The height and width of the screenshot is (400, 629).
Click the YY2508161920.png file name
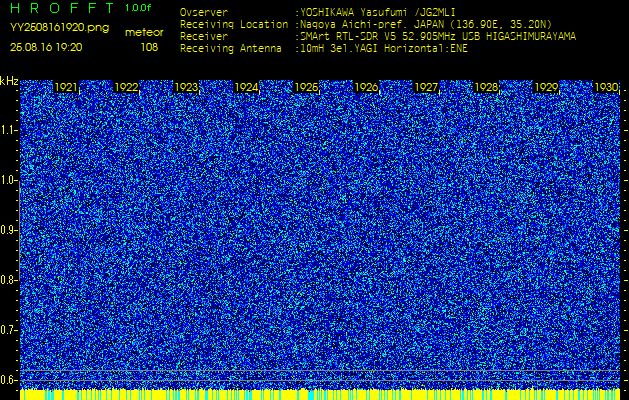59,28
